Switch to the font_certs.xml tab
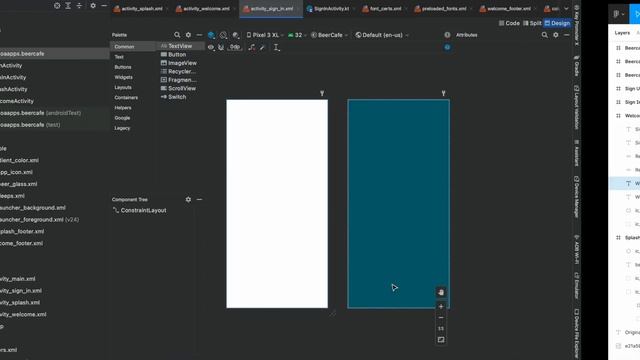 tap(384, 9)
